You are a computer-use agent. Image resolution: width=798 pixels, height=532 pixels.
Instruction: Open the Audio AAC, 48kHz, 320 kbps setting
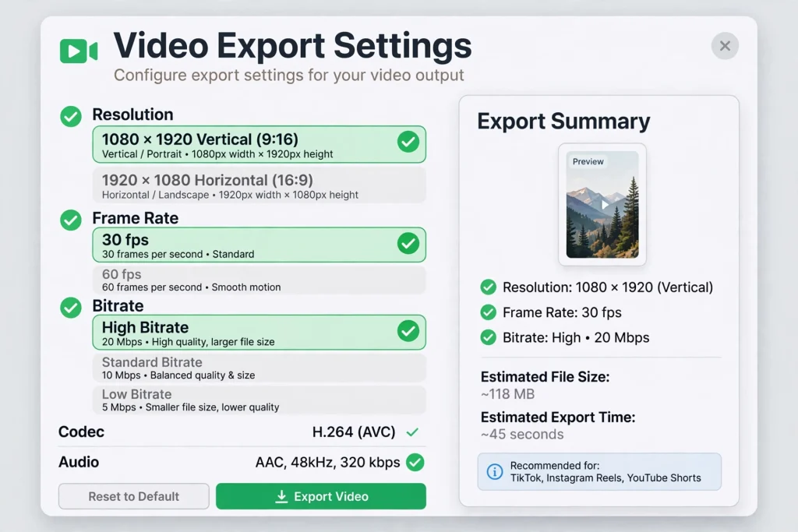pyautogui.click(x=242, y=462)
